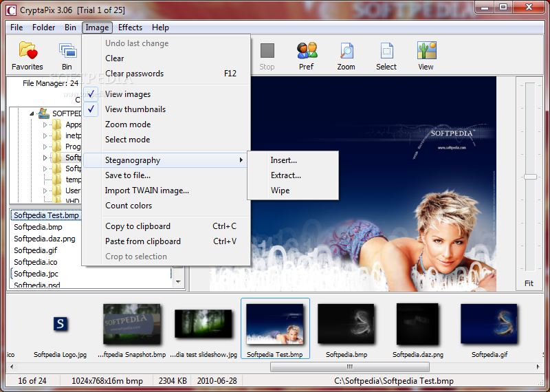Click the Prog folder icon
Image resolution: width=550 pixels, height=392 pixels.
coord(57,146)
